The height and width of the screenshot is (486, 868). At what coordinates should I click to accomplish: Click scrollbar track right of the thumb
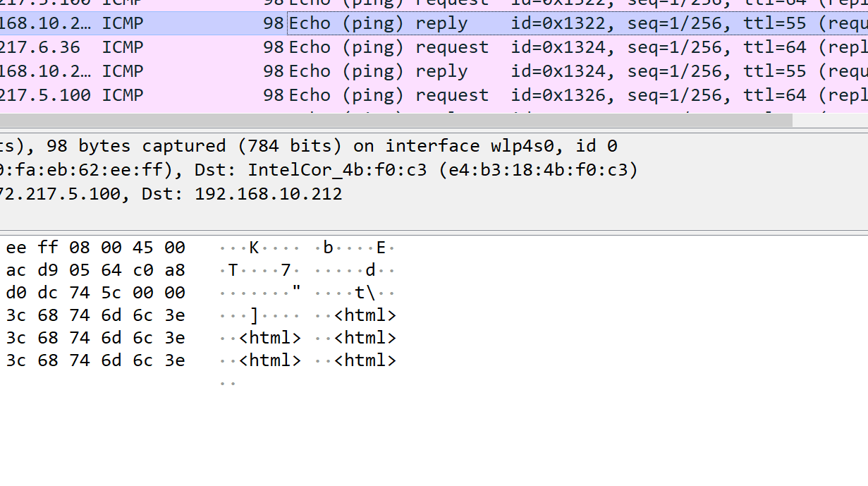[829, 121]
